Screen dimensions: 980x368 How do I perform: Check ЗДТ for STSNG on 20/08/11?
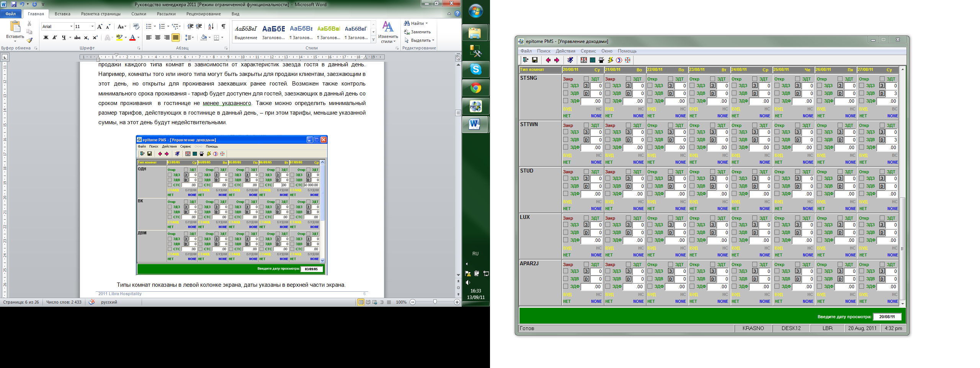click(586, 79)
